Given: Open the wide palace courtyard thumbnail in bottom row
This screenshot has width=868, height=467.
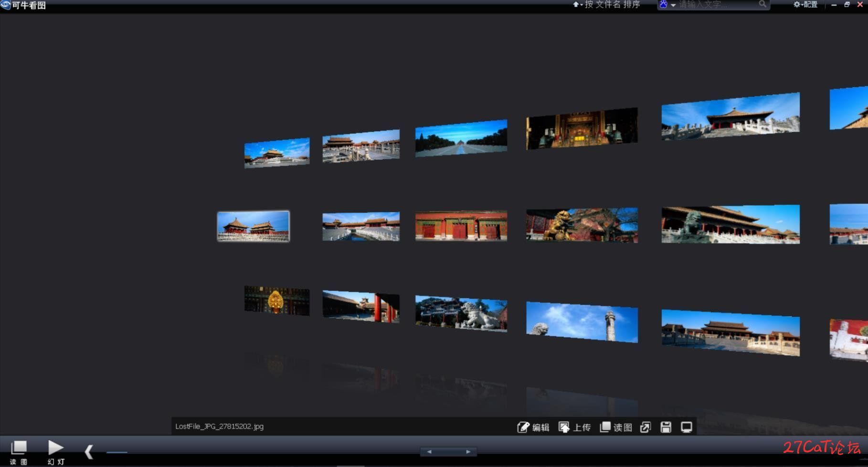Looking at the screenshot, I should tap(730, 332).
